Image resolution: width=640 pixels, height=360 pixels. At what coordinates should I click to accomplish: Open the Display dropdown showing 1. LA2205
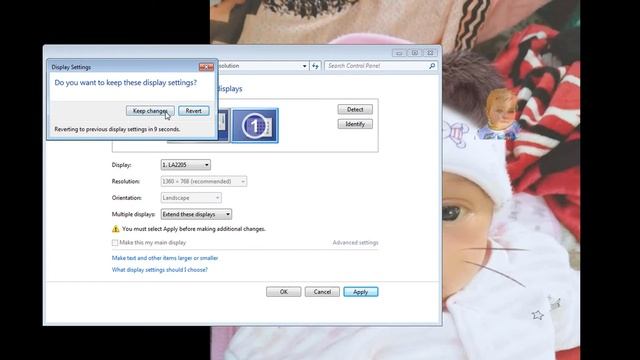pyautogui.click(x=186, y=165)
